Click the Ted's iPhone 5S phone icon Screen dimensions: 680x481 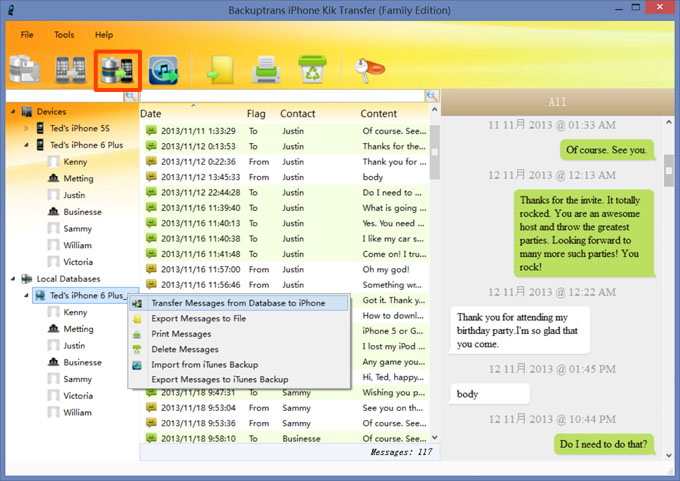point(40,128)
